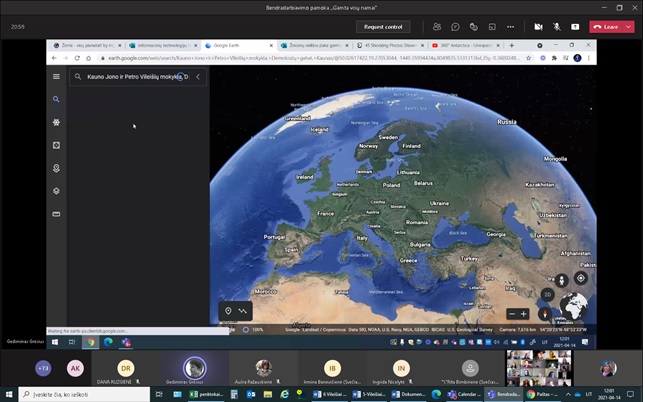Image resolution: width=645 pixels, height=402 pixels.
Task: Share content in Teams meeting
Action: tap(575, 27)
